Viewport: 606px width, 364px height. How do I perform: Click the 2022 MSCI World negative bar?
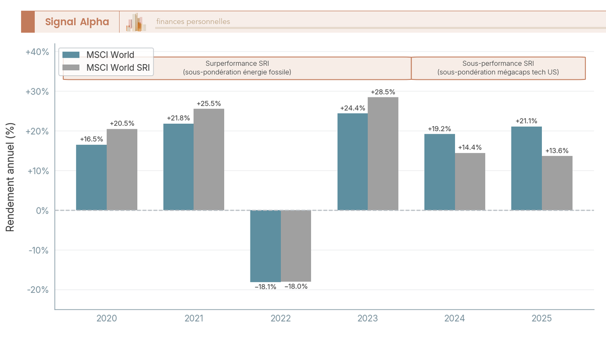pyautogui.click(x=266, y=246)
